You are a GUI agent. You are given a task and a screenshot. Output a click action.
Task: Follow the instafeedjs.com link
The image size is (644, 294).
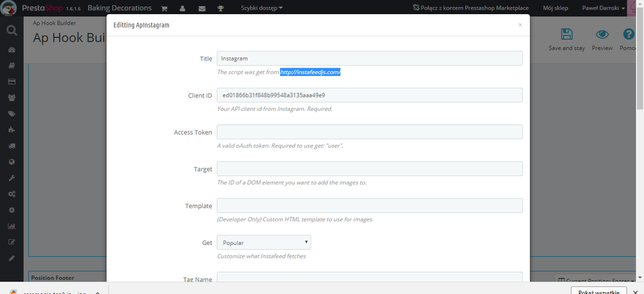click(310, 72)
